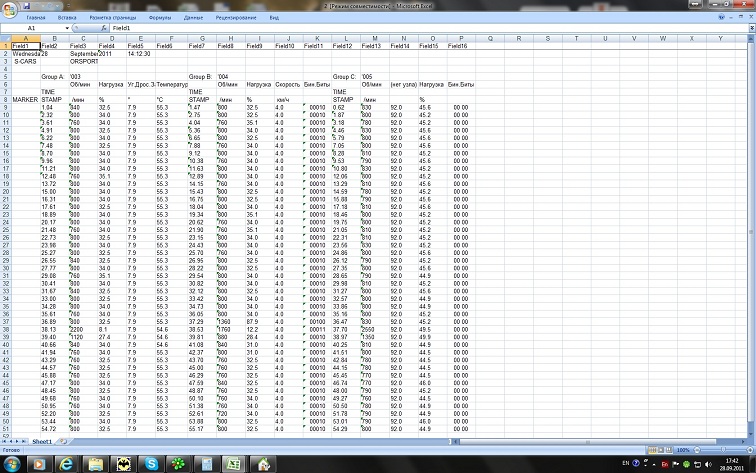Expand the formula bar at its right end
This screenshot has height=473, width=756.
click(x=752, y=28)
